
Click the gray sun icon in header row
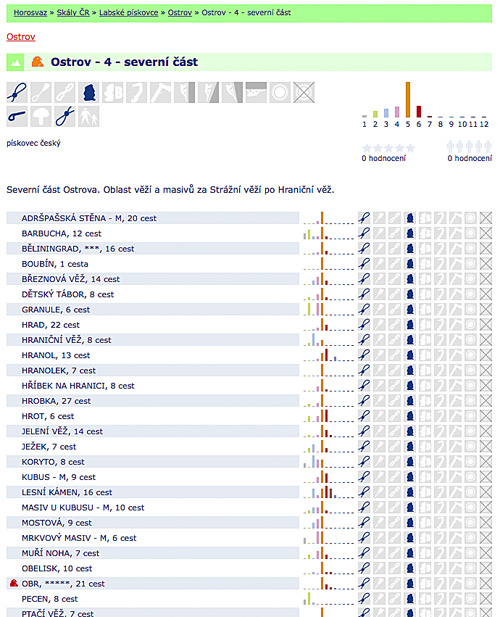pyautogui.click(x=280, y=92)
